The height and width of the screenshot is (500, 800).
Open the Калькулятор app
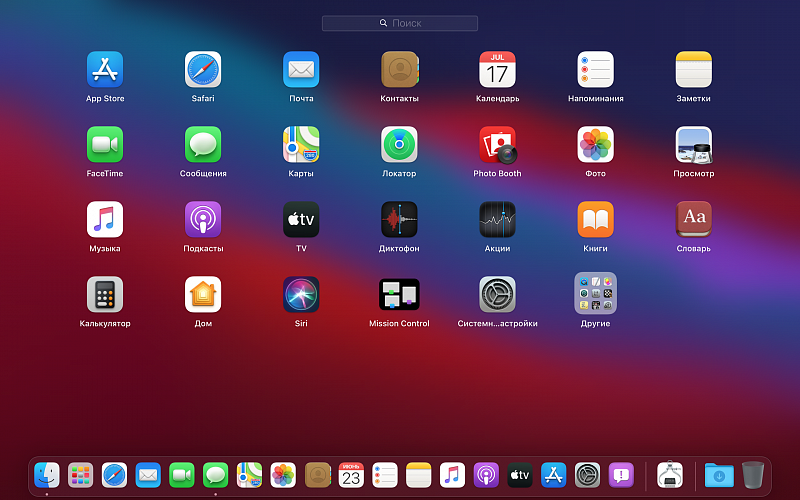coord(105,294)
